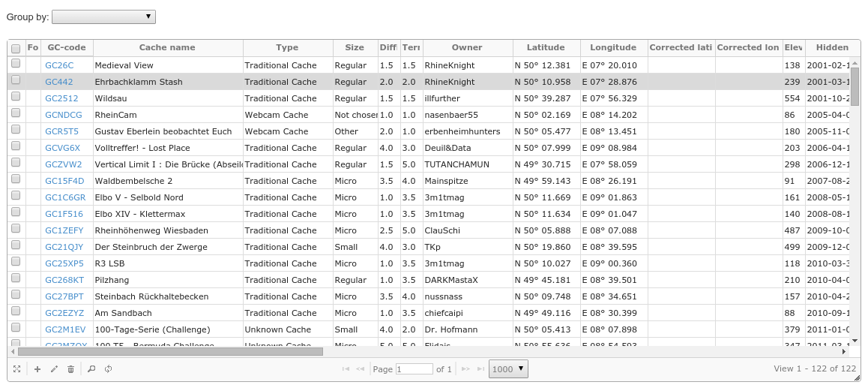Check the box for Medieval View row

(16, 65)
